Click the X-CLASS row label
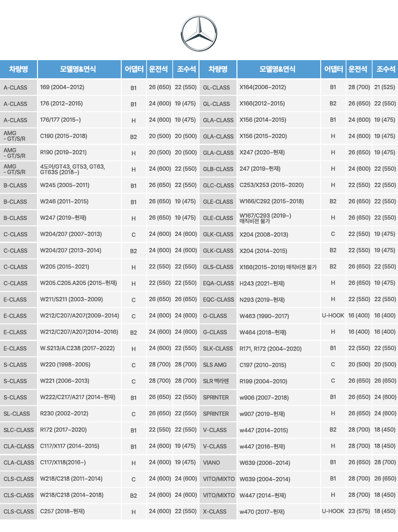The image size is (398, 532). coord(215,512)
